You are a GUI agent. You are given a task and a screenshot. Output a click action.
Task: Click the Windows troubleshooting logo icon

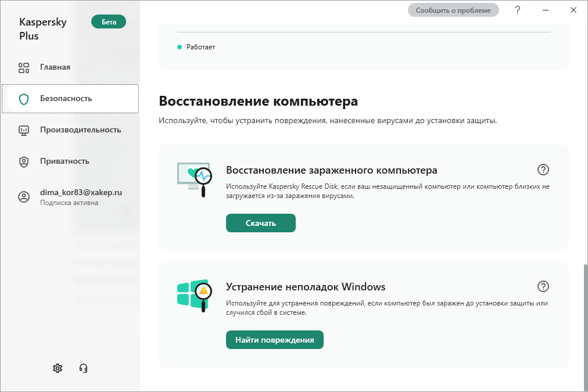click(x=195, y=296)
